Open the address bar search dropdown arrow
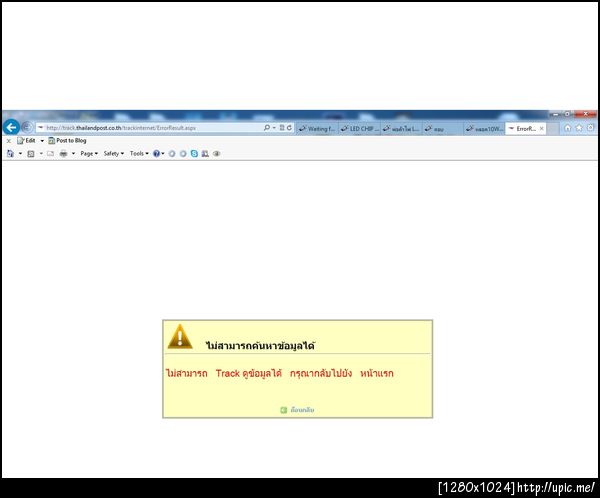The height and width of the screenshot is (498, 600). (x=274, y=128)
